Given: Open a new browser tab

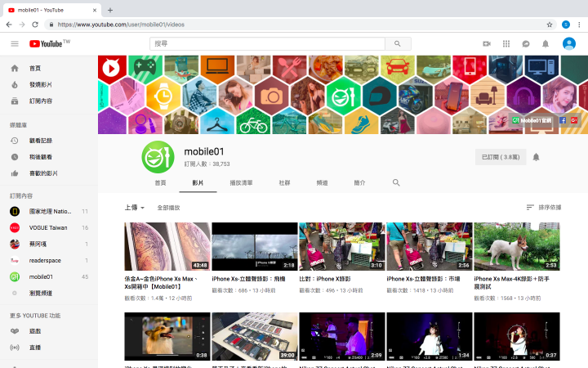Looking at the screenshot, I should [110, 10].
